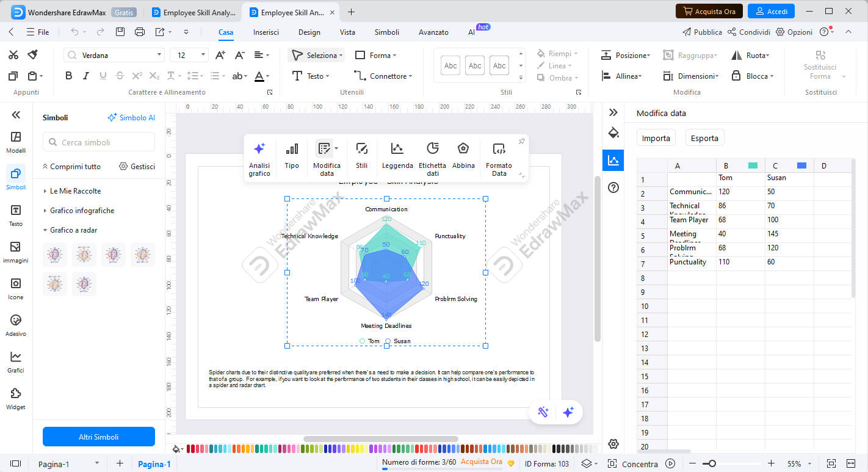This screenshot has width=868, height=472.
Task: Open Adesivo panel in sidebar
Action: (x=16, y=325)
